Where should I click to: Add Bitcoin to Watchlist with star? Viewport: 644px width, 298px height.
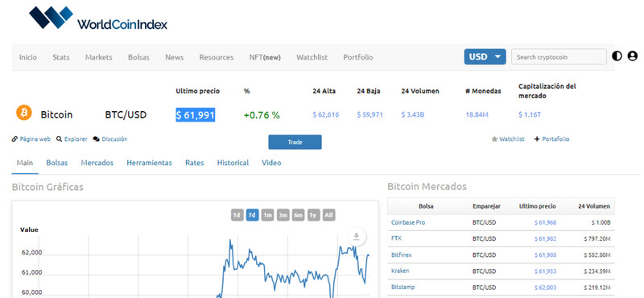(508, 139)
